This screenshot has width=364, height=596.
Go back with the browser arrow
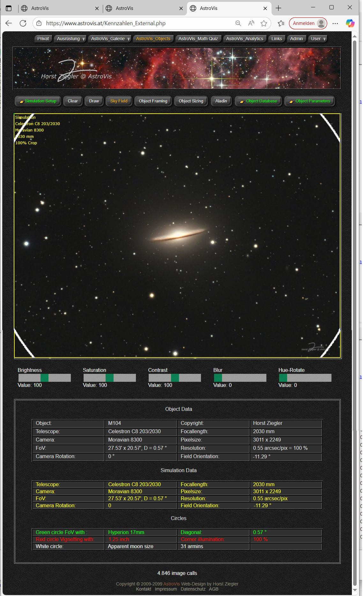(9, 23)
